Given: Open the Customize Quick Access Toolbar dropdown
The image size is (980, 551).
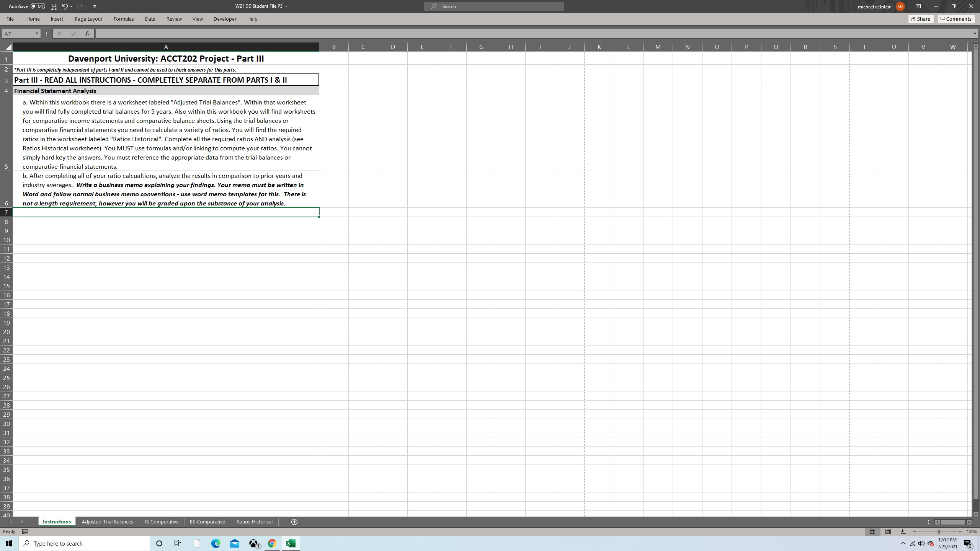Looking at the screenshot, I should click(95, 6).
